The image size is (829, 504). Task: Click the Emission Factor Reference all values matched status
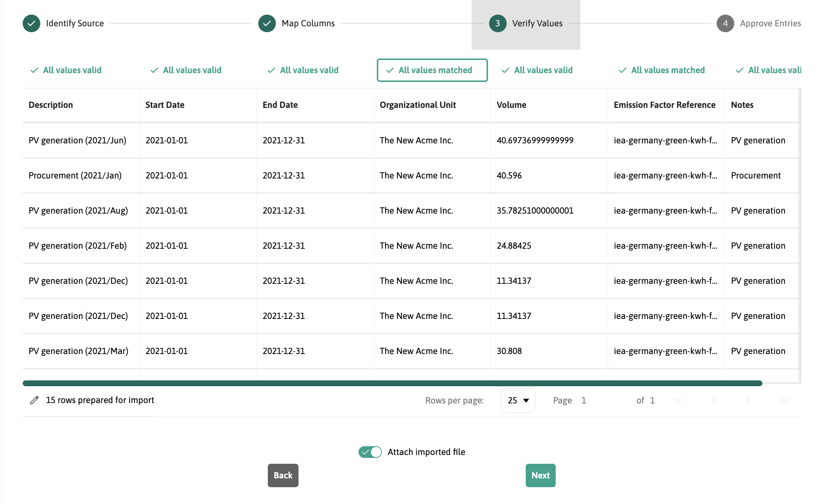pos(662,70)
